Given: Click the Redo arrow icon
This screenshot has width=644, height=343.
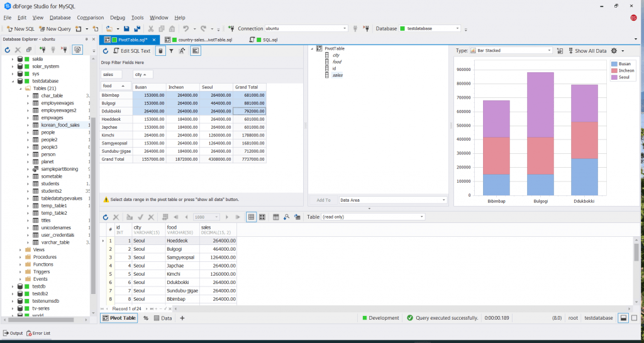Looking at the screenshot, I should [203, 29].
